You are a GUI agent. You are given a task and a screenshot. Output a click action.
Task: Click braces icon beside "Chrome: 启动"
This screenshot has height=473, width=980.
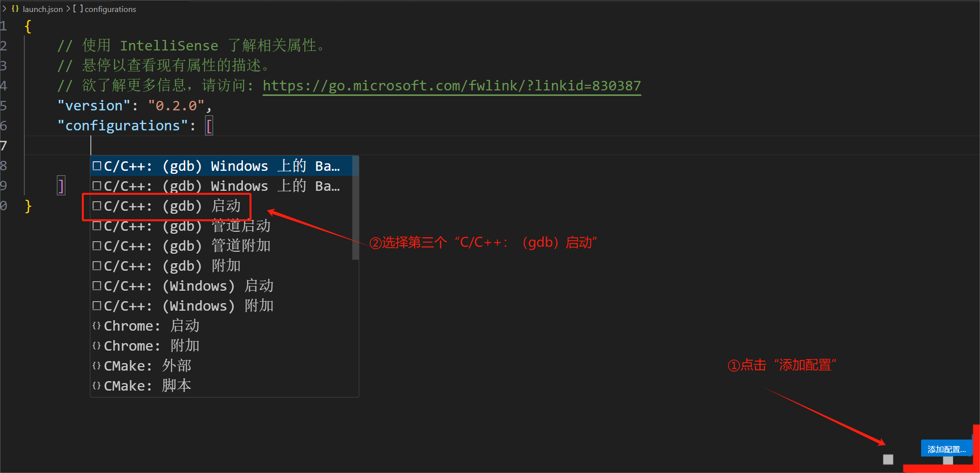[x=97, y=326]
